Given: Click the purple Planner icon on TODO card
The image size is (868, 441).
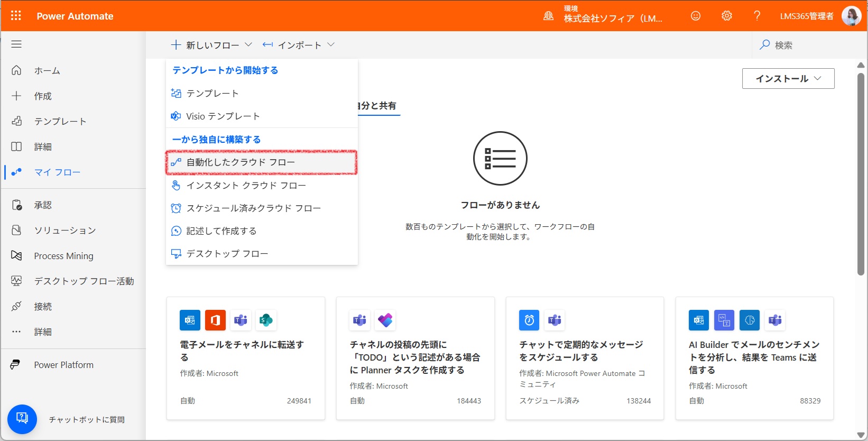Looking at the screenshot, I should [x=385, y=320].
